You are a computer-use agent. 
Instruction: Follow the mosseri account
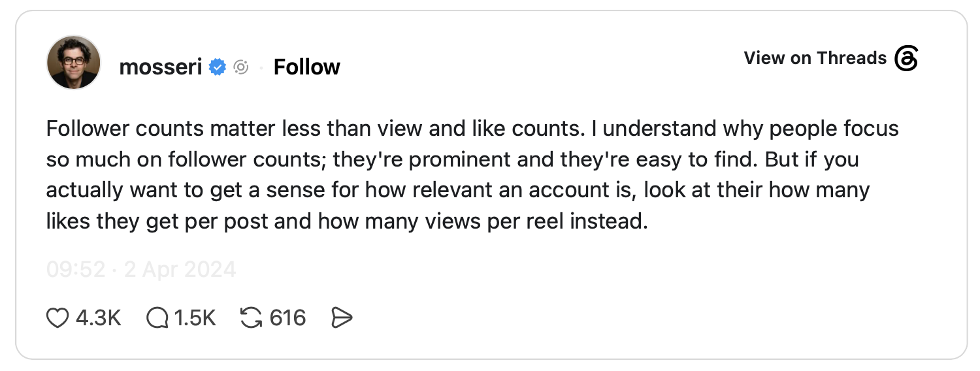(x=306, y=67)
